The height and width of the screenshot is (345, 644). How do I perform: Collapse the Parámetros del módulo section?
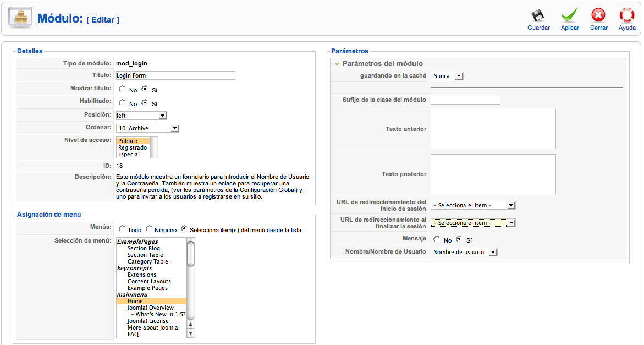point(337,64)
